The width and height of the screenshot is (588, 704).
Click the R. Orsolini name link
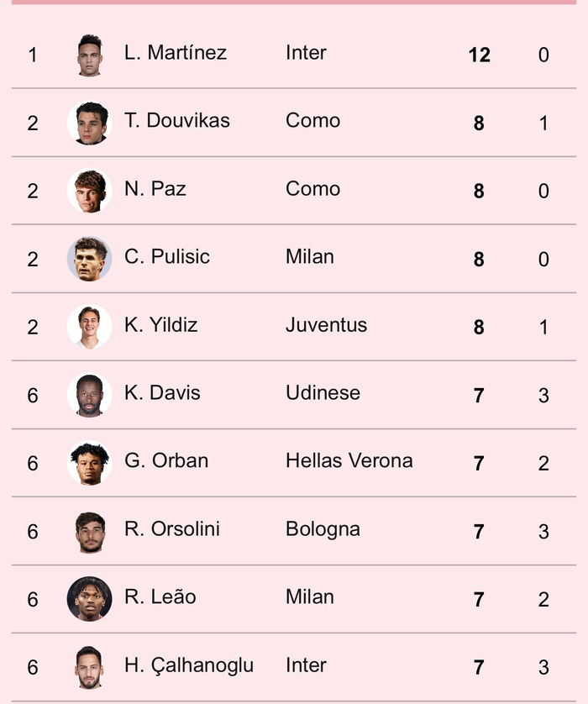point(172,529)
